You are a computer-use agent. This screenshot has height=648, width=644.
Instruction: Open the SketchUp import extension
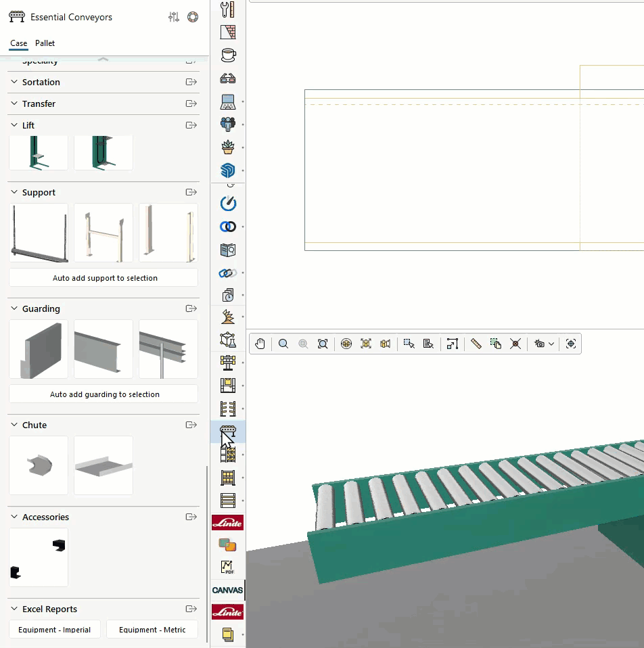228,170
